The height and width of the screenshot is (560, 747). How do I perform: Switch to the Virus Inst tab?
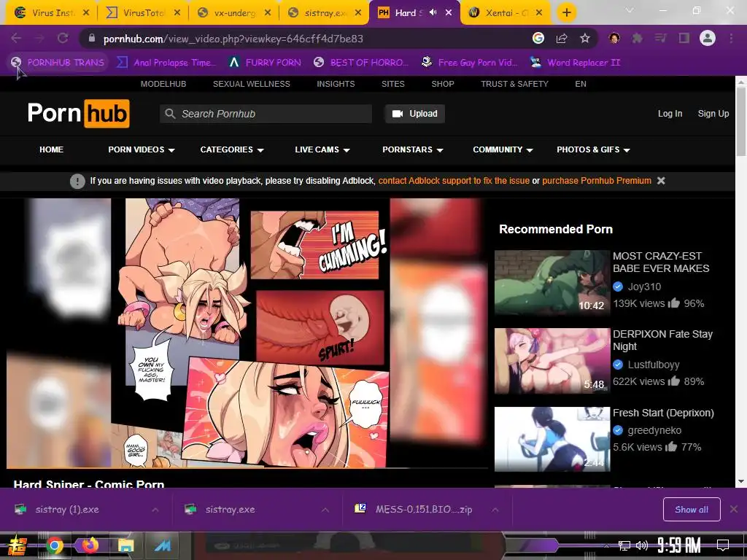pos(53,13)
